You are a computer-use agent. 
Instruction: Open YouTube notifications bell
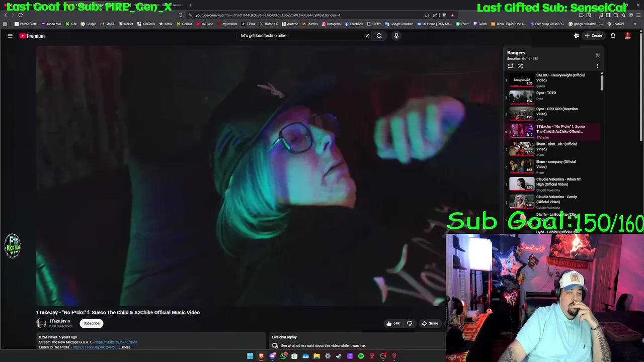tap(613, 36)
